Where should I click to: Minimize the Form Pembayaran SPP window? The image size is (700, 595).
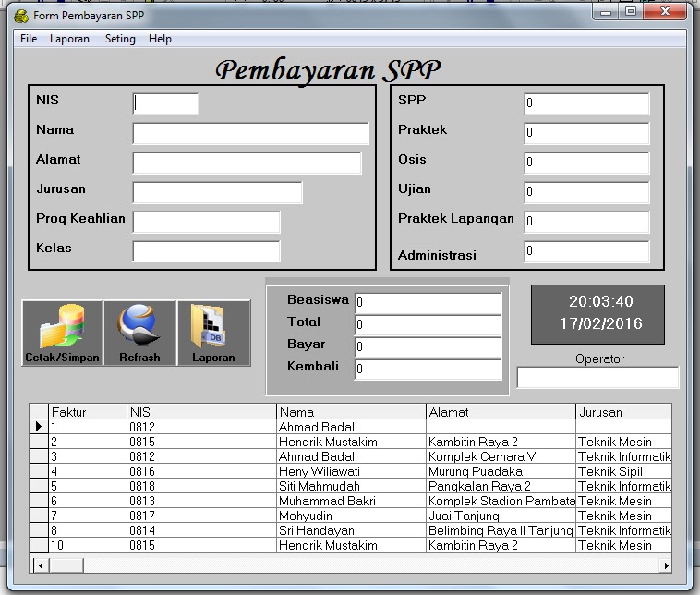pos(606,12)
